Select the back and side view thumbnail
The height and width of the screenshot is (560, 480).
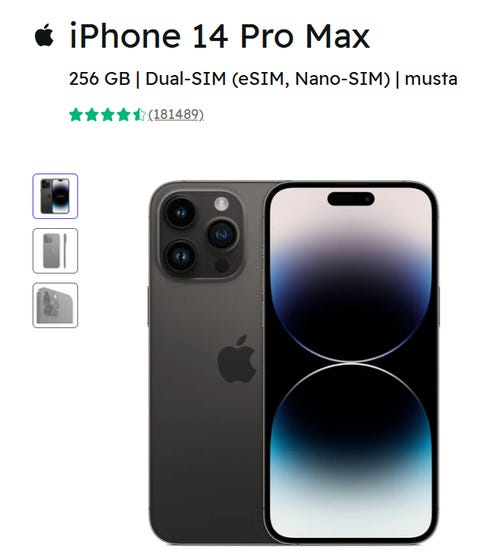55,251
